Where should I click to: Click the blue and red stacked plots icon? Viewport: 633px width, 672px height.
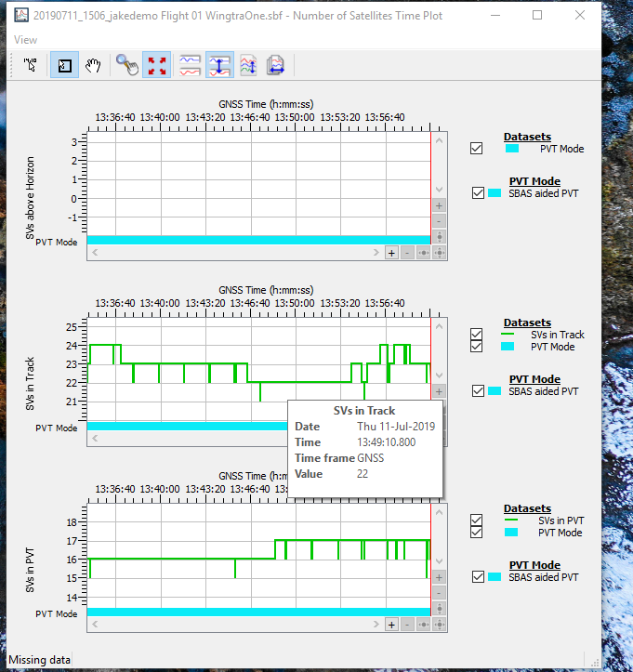point(190,66)
